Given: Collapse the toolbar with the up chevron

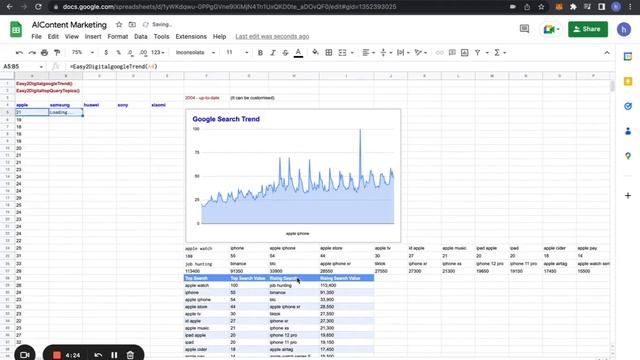Looking at the screenshot, I should click(607, 53).
